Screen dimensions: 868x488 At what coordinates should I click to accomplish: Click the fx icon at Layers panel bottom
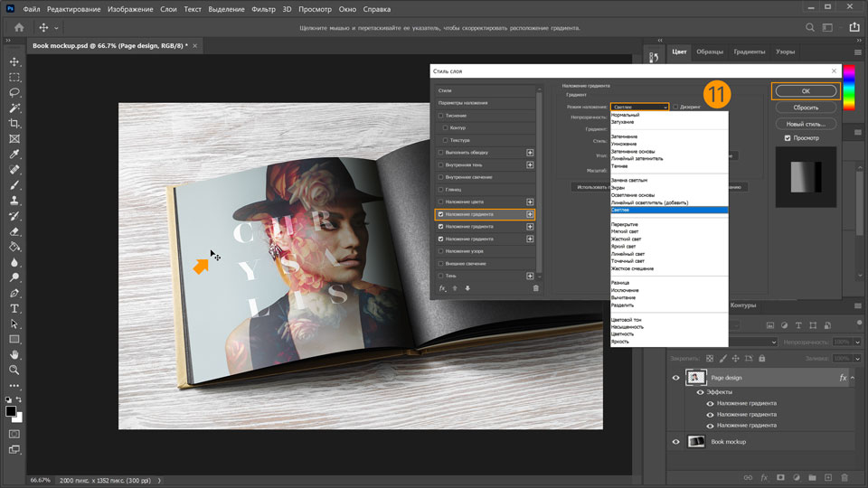coord(764,477)
